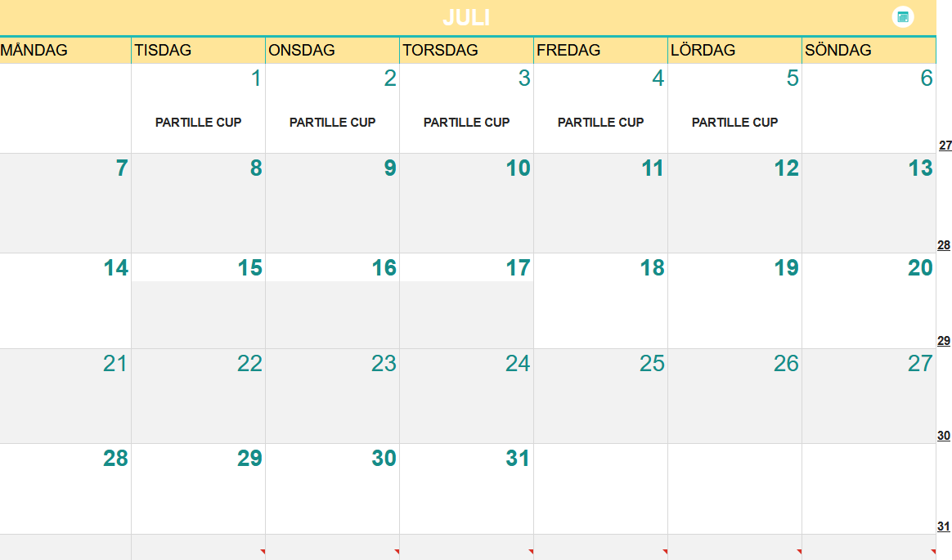
Task: Select the PARTILLE CUP entry on July 4
Action: pyautogui.click(x=600, y=123)
